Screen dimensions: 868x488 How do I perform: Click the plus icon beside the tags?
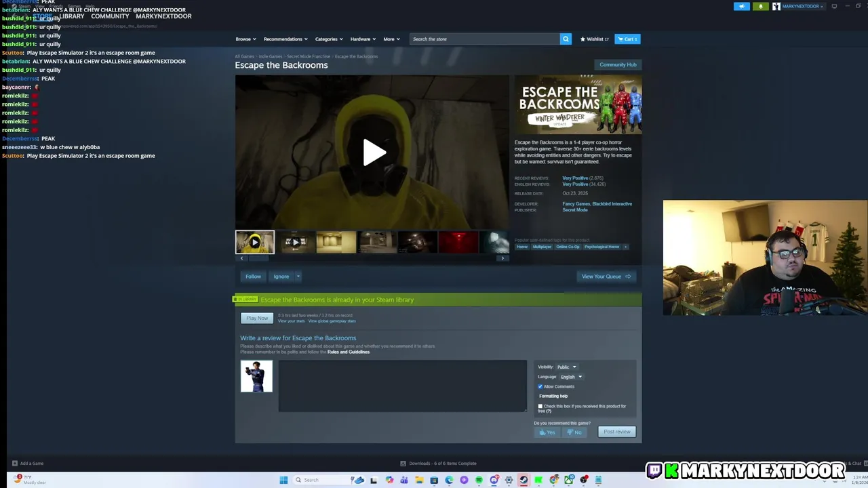[x=625, y=247]
